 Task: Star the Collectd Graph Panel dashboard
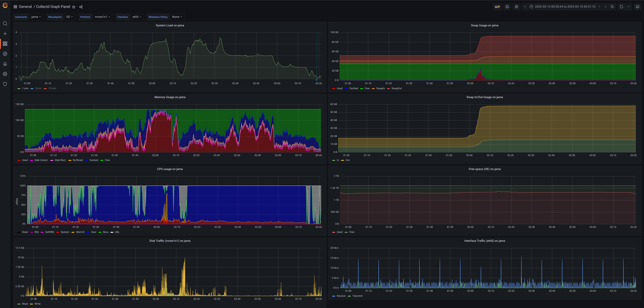74,7
